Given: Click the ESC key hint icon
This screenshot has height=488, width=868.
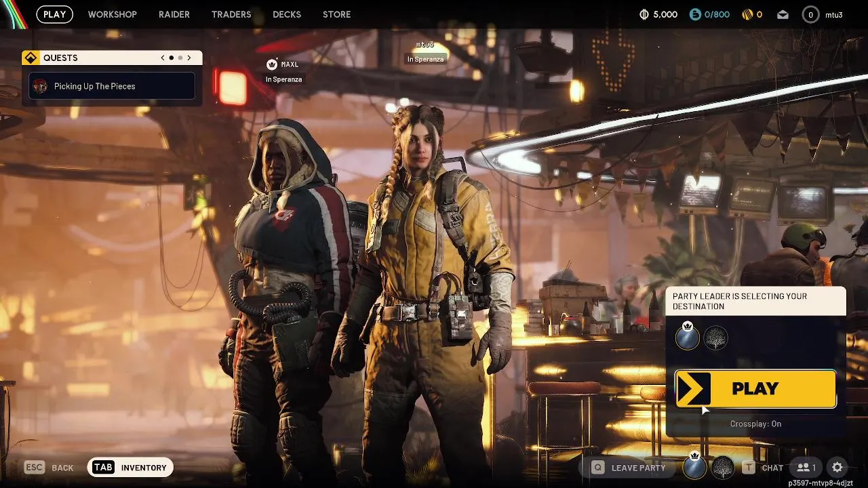Looking at the screenshot, I should pos(35,468).
